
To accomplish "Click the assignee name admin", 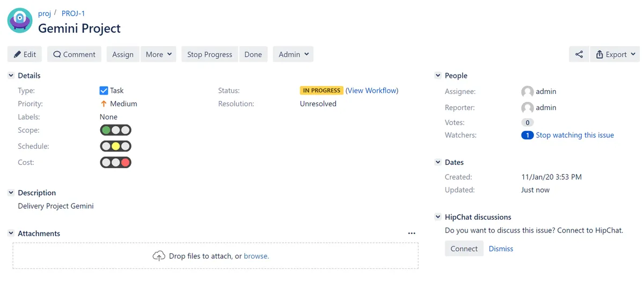I will click(546, 92).
